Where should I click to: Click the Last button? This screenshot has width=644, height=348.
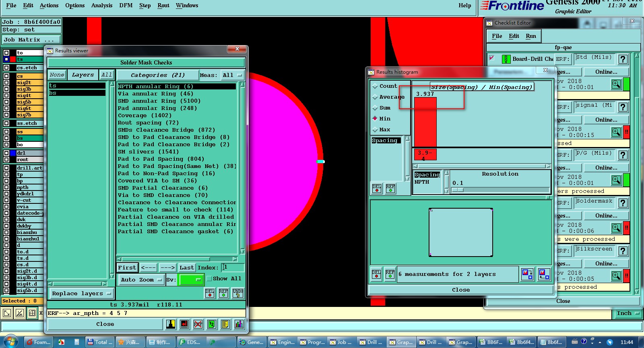(187, 268)
